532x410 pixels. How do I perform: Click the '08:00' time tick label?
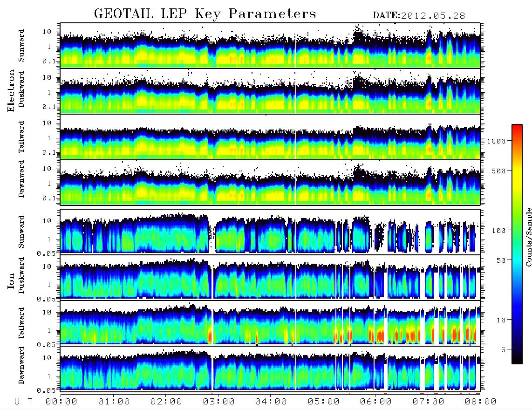(480, 402)
